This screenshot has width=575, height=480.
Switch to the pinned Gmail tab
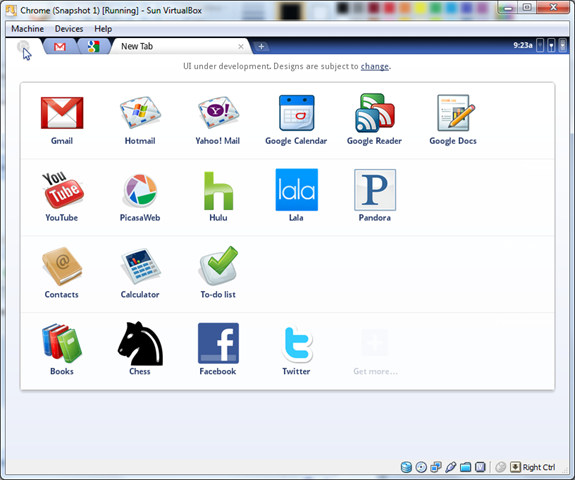(60, 47)
